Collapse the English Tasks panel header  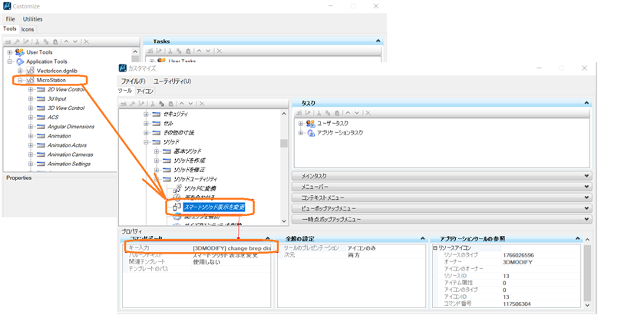tap(378, 41)
